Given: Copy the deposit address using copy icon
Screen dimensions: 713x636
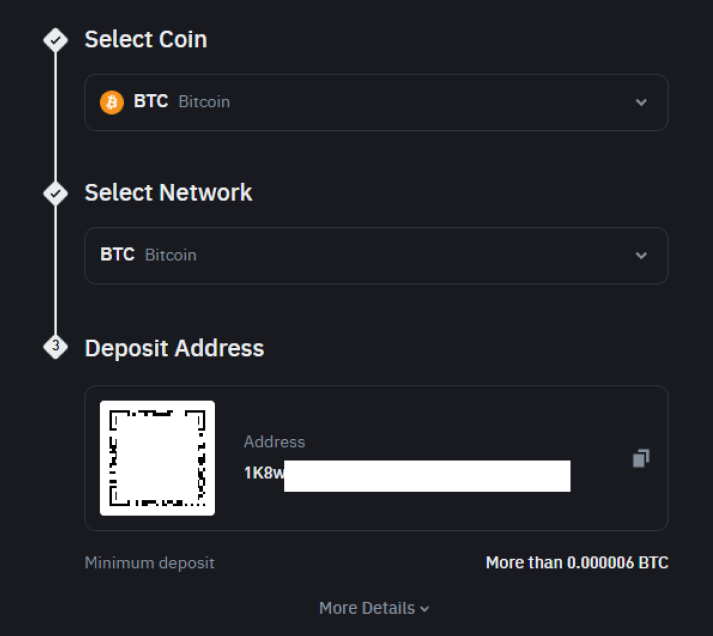Looking at the screenshot, I should click(x=641, y=458).
